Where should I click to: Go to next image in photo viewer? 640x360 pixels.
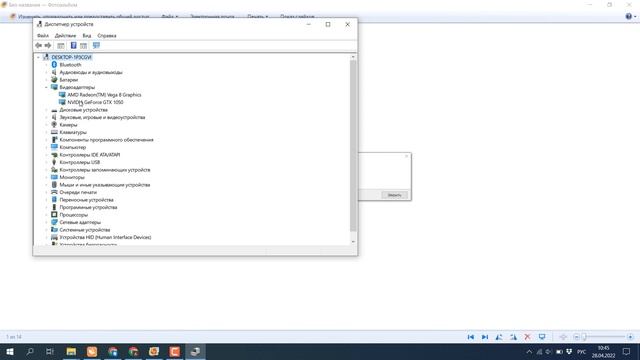[x=484, y=337]
